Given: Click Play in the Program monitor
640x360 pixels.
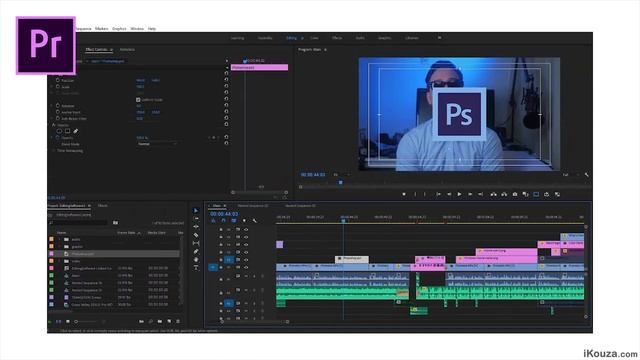Looking at the screenshot, I should coord(459,194).
